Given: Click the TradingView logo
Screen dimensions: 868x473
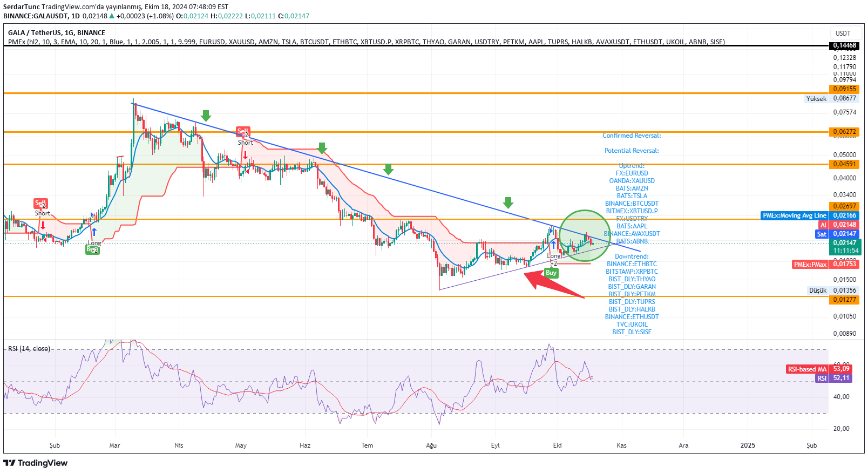Looking at the screenshot, I should click(x=36, y=463).
